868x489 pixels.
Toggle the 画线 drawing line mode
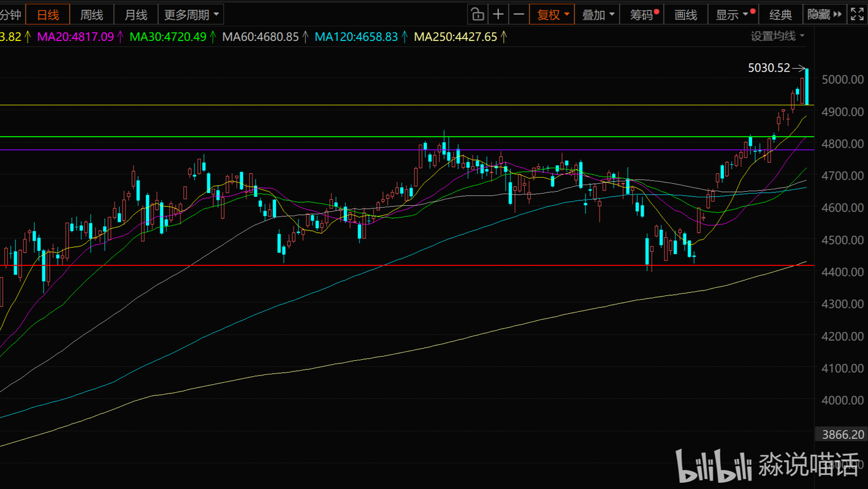point(686,15)
